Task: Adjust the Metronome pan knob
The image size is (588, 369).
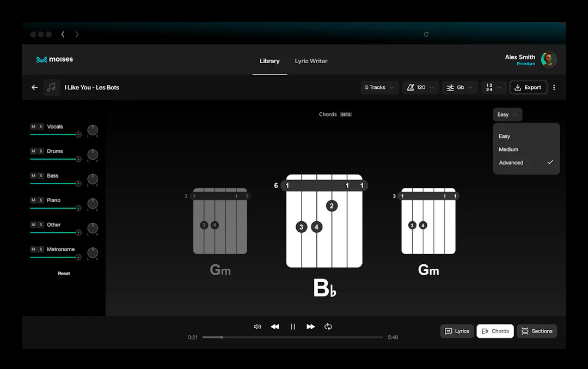Action: 93,253
